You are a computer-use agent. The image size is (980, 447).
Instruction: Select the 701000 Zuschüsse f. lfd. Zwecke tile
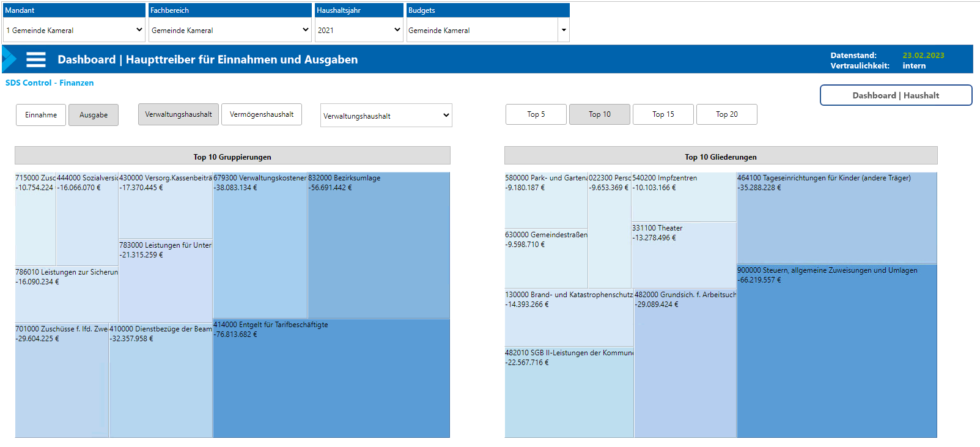(x=62, y=380)
